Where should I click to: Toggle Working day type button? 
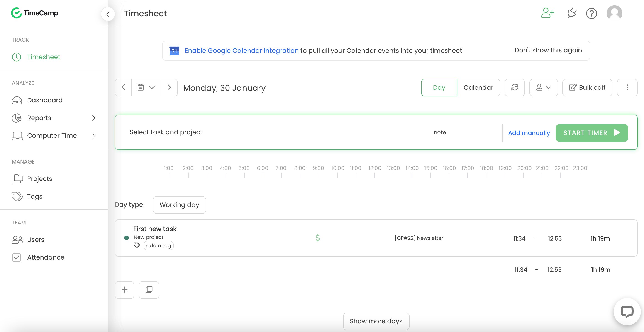[x=179, y=205]
